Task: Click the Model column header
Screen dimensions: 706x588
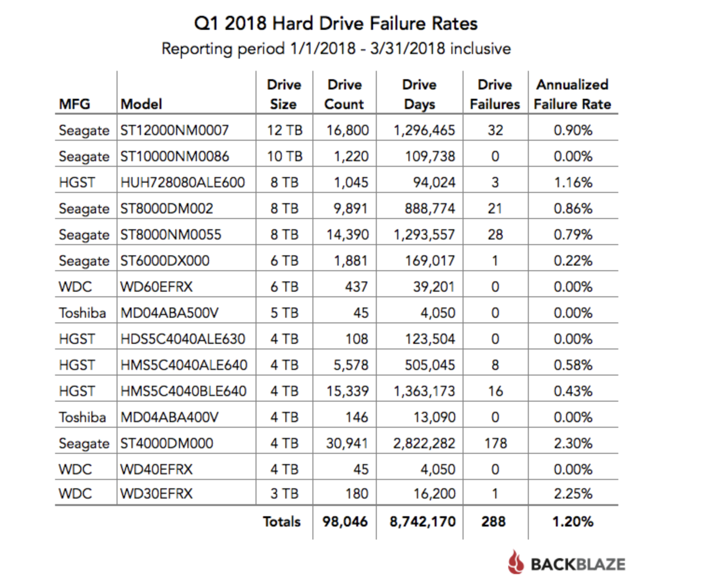Action: pyautogui.click(x=141, y=104)
